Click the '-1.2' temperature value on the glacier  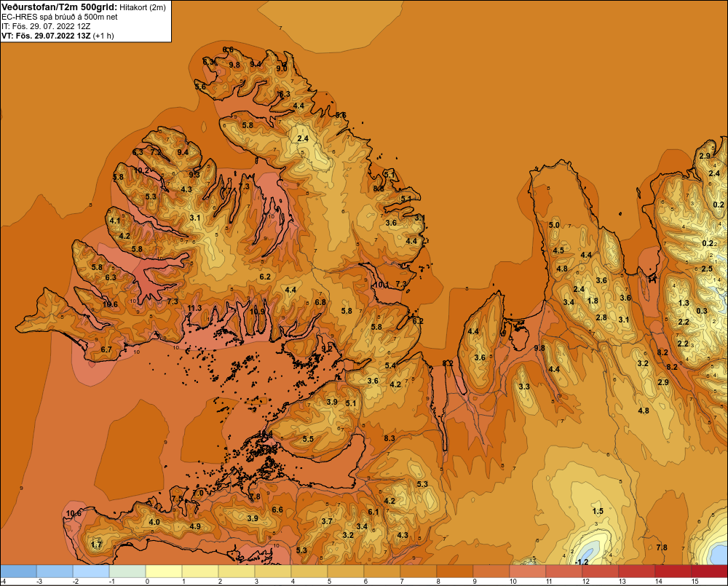click(581, 562)
